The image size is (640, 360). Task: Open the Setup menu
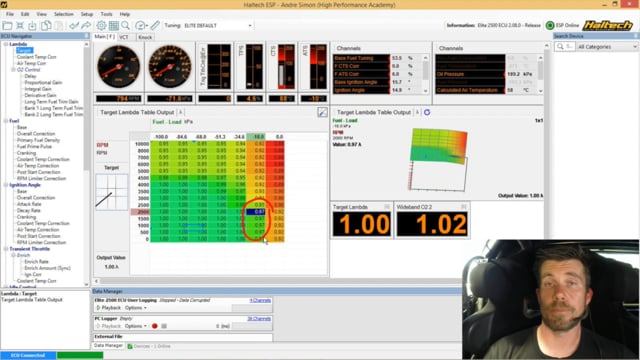87,14
